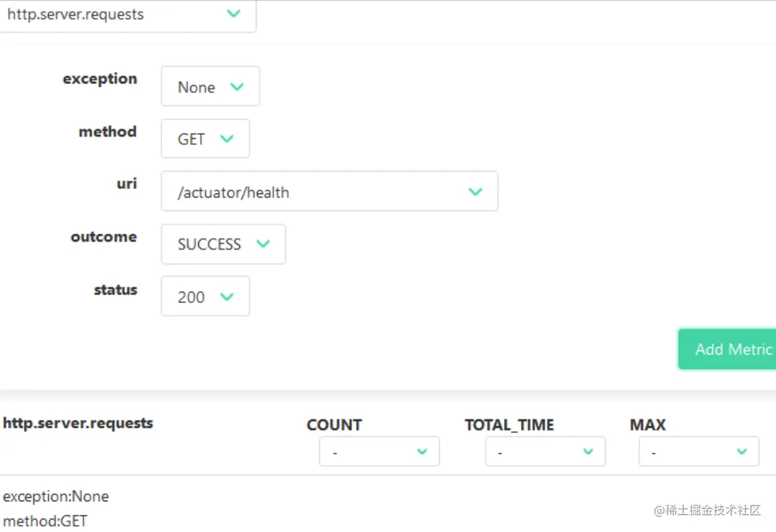This screenshot has width=776, height=532.
Task: Expand the exception dropdown showing None
Action: pos(210,87)
